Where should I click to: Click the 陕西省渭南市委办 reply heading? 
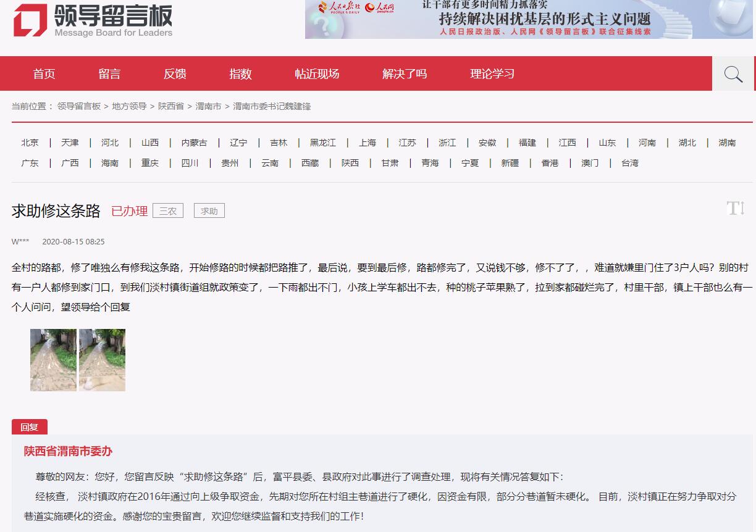click(x=68, y=451)
